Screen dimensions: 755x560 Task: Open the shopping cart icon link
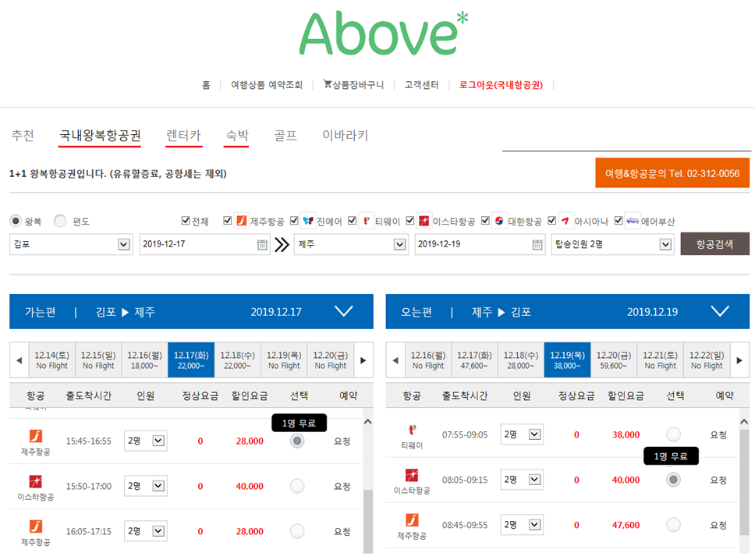328,84
